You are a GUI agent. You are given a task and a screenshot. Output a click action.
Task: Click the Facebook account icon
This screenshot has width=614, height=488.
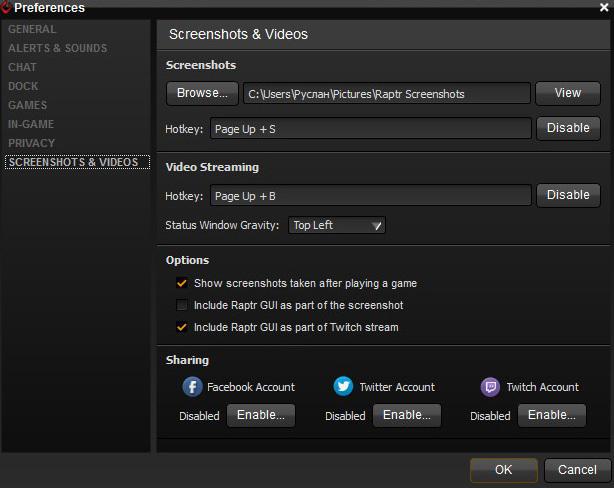pyautogui.click(x=193, y=387)
